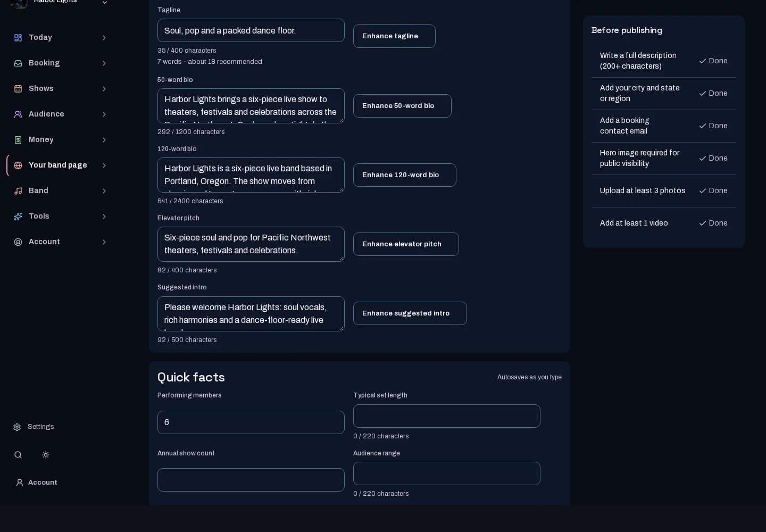Image resolution: width=766 pixels, height=532 pixels.
Task: Focus the Audience range field
Action: point(447,473)
